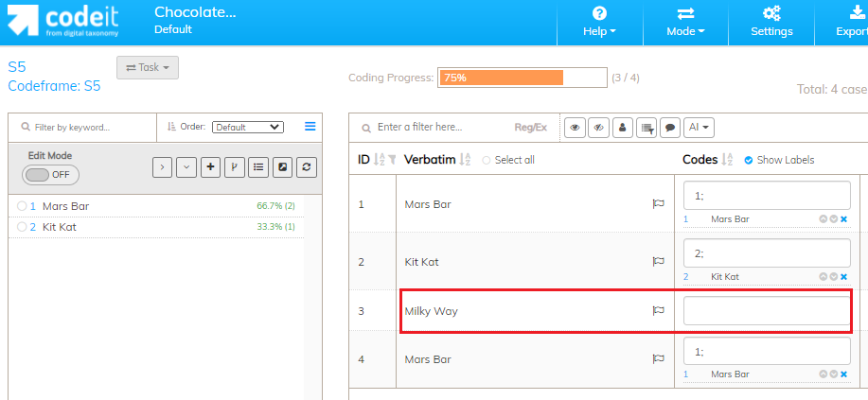Expand codeframe with right chevron button
Viewport: 868px width, 400px height.
[162, 167]
